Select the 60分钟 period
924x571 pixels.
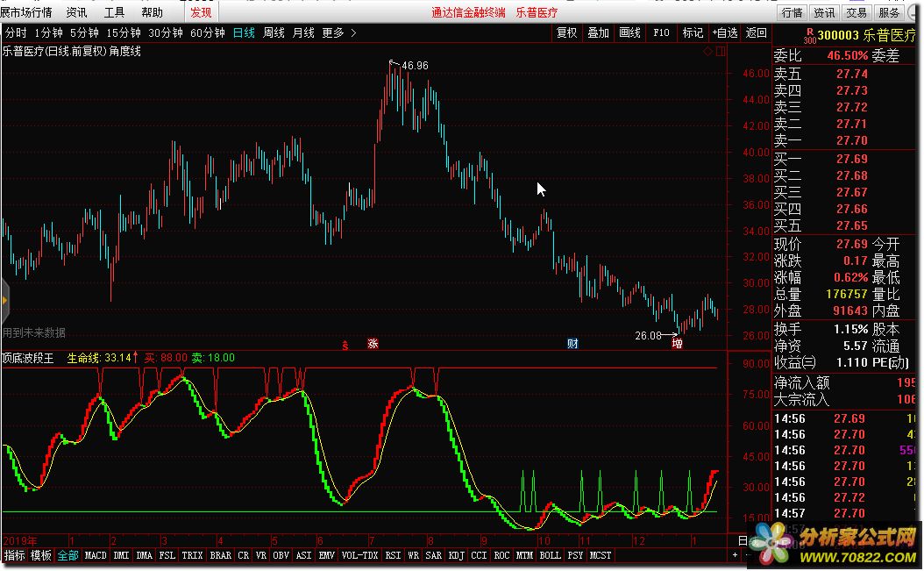tap(208, 33)
